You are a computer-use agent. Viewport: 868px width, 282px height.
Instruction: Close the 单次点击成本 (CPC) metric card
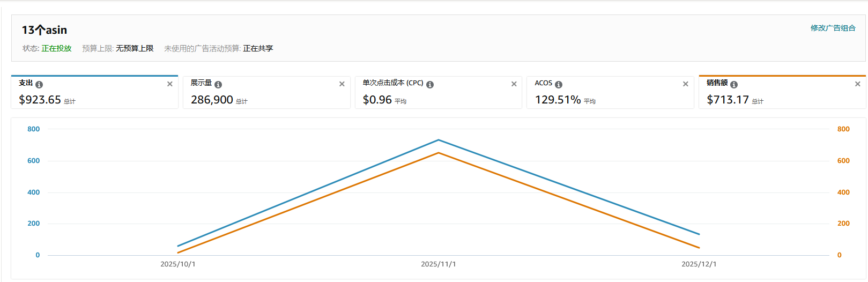(x=514, y=84)
